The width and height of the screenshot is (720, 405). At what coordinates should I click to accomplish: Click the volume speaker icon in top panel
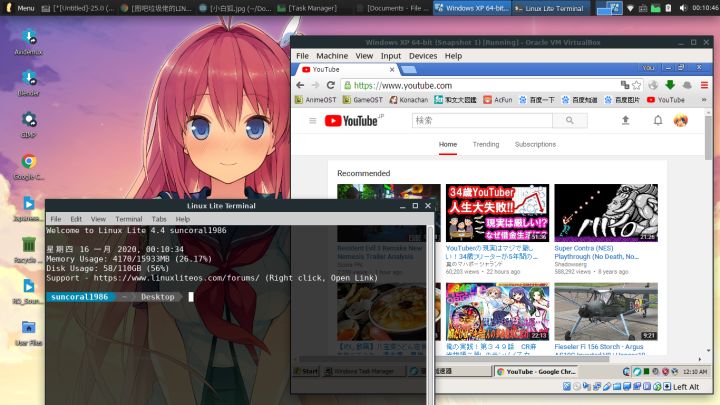point(683,8)
